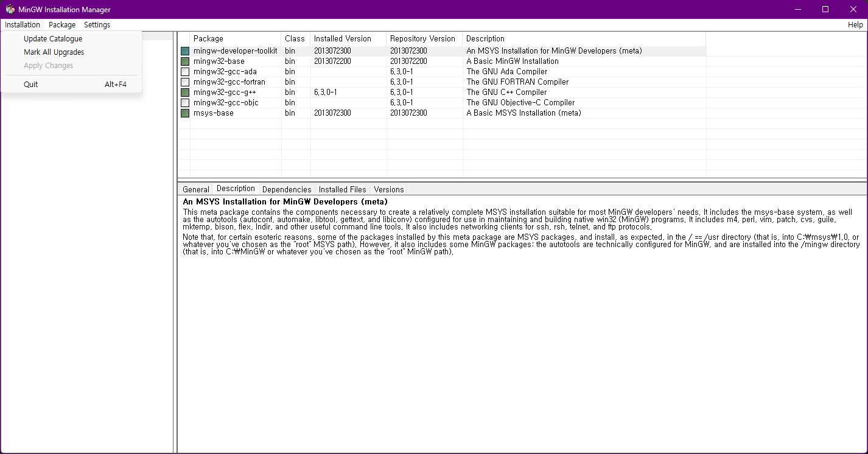The width and height of the screenshot is (868, 454).
Task: Select the mingw-developer-toolkit package name
Action: [x=236, y=51]
